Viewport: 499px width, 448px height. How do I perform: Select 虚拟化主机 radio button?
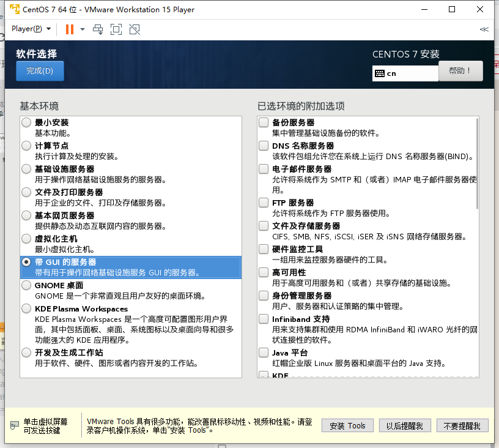click(x=26, y=239)
